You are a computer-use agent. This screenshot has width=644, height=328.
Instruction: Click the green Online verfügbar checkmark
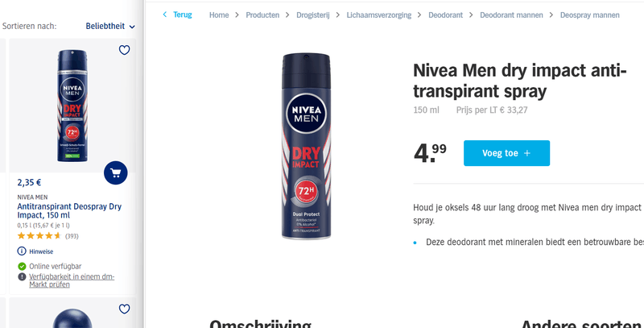click(22, 266)
